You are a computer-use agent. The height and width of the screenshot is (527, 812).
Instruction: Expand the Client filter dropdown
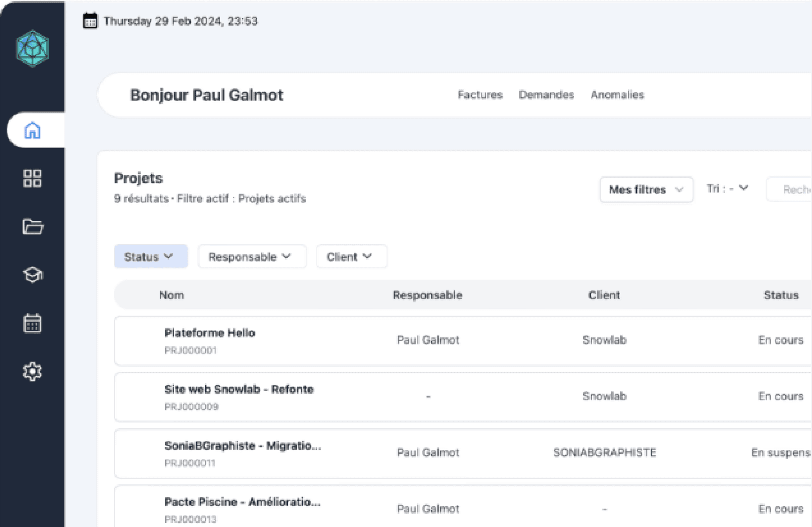click(x=351, y=257)
